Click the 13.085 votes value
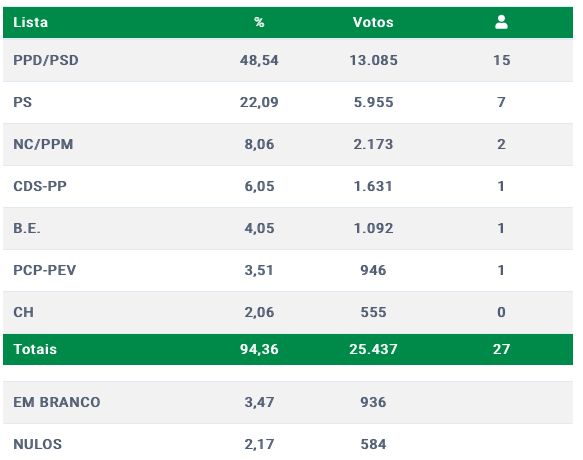The image size is (583, 460). coord(373,60)
